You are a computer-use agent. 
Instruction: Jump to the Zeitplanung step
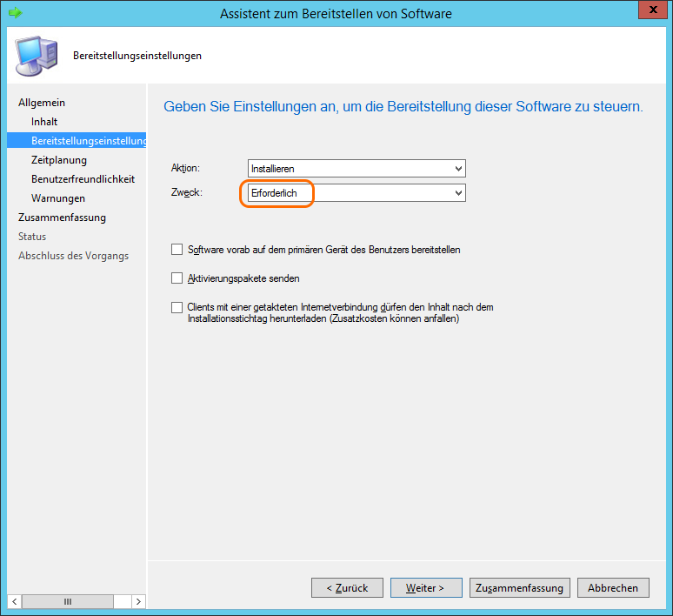coord(59,160)
